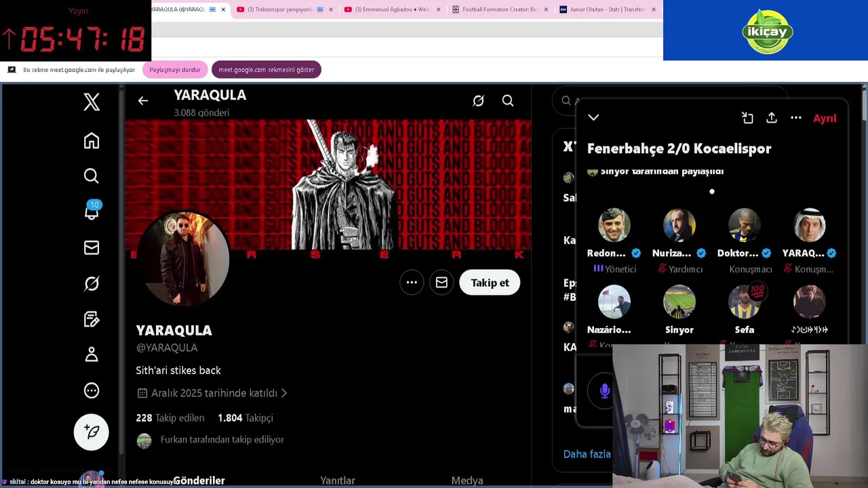Image resolution: width=868 pixels, height=488 pixels.
Task: Open 228 Takip edilen following list
Action: pos(170,418)
